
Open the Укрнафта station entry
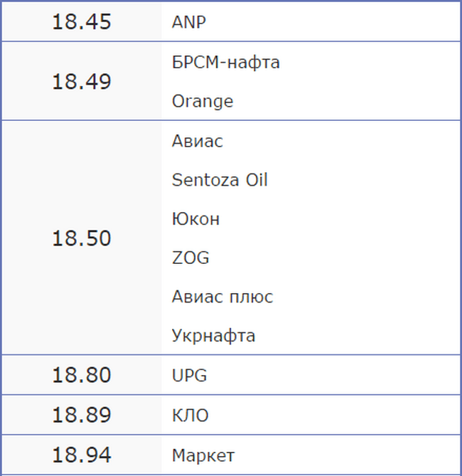click(x=213, y=336)
